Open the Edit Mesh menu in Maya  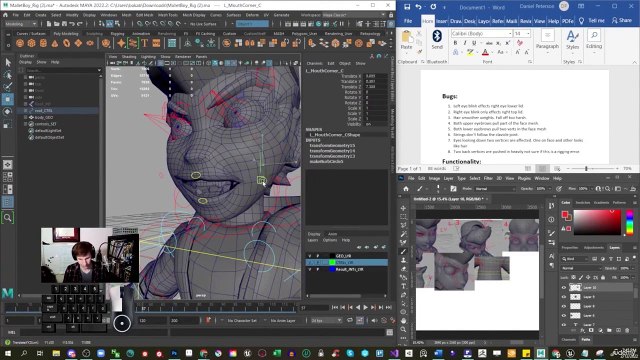pyautogui.click(x=144, y=15)
